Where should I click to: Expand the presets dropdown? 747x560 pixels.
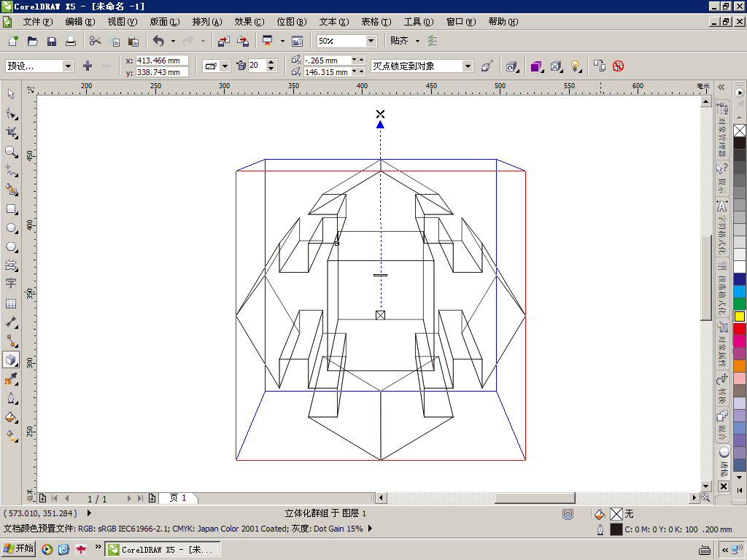point(68,66)
